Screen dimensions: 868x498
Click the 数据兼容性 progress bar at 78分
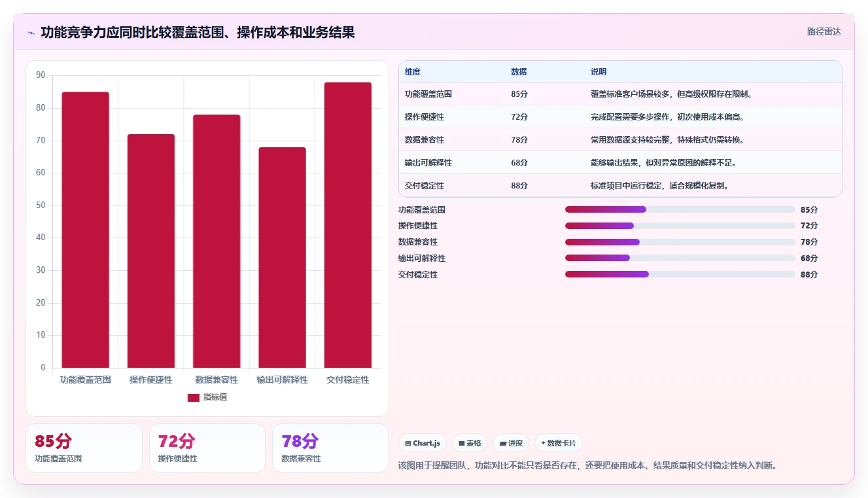tap(680, 242)
